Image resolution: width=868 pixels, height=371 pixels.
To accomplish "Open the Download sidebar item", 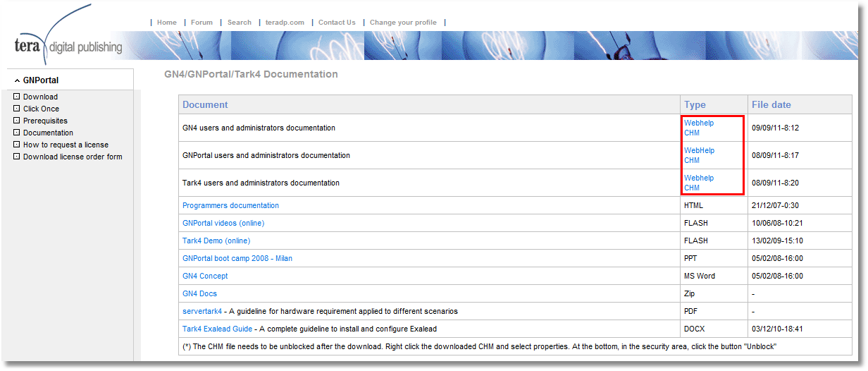I will pyautogui.click(x=40, y=97).
